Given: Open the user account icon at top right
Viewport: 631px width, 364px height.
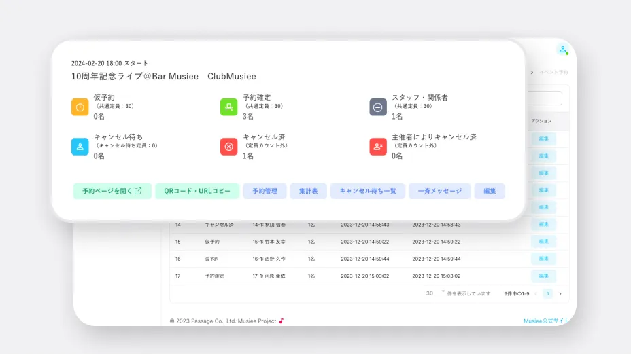Looking at the screenshot, I should (x=562, y=50).
